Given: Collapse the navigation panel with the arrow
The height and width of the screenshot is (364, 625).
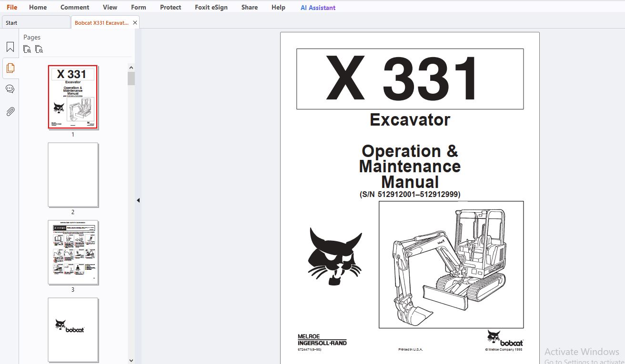Looking at the screenshot, I should click(138, 200).
